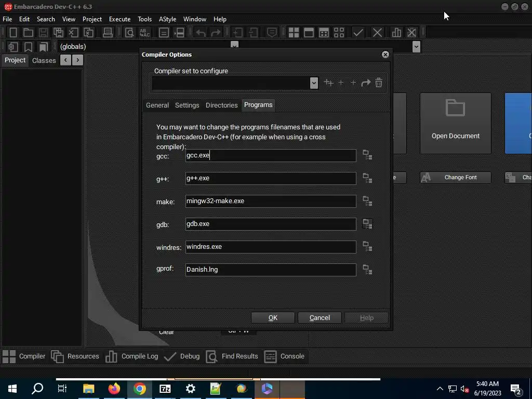The height and width of the screenshot is (399, 532).
Task: Click the Profile Analysis chart toolbar icon
Action: (396, 33)
